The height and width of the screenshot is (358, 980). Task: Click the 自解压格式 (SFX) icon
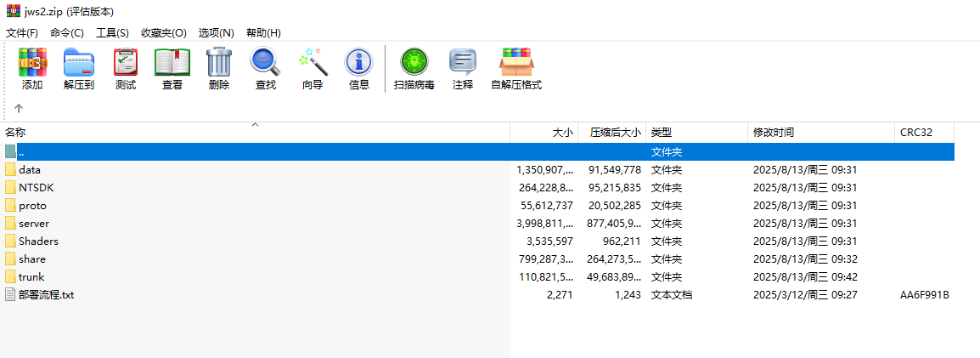coord(516,68)
